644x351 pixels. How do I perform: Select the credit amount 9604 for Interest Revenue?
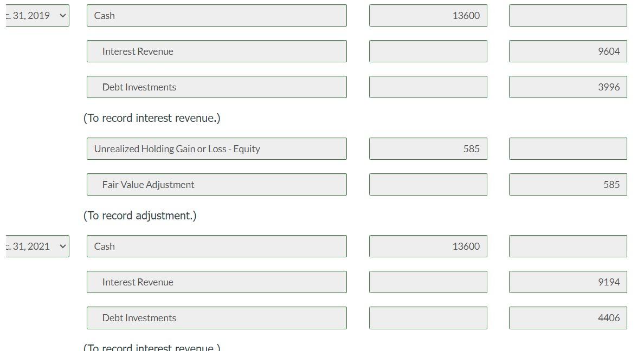(568, 51)
